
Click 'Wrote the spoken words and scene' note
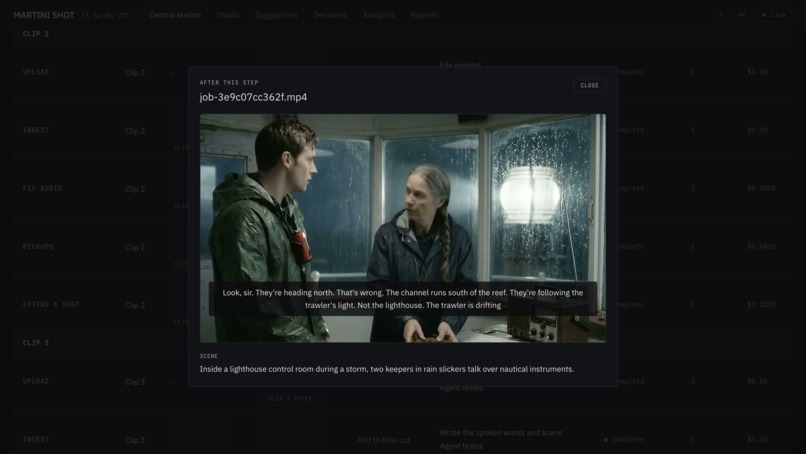[x=501, y=433]
